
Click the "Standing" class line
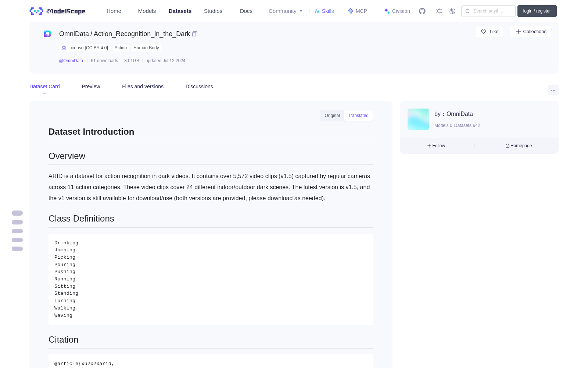tap(66, 293)
